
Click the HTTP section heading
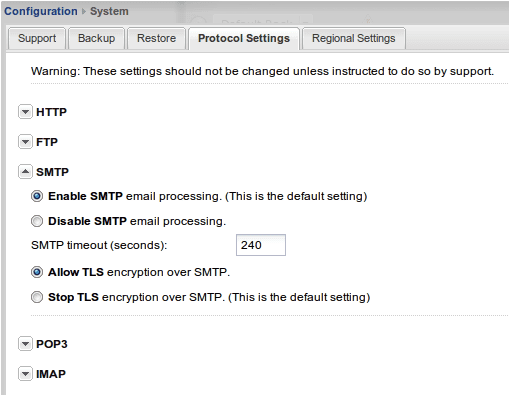(51, 112)
